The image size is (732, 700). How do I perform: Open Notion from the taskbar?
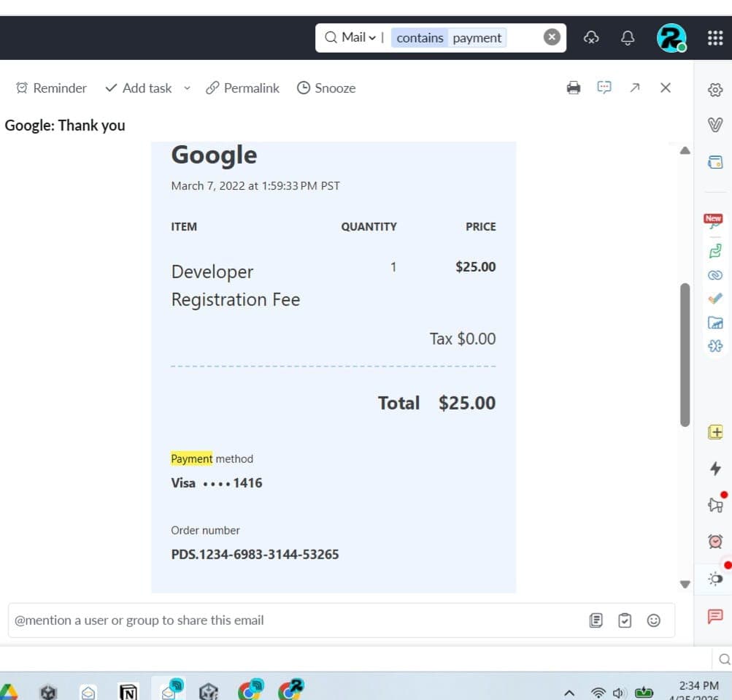pos(128,691)
